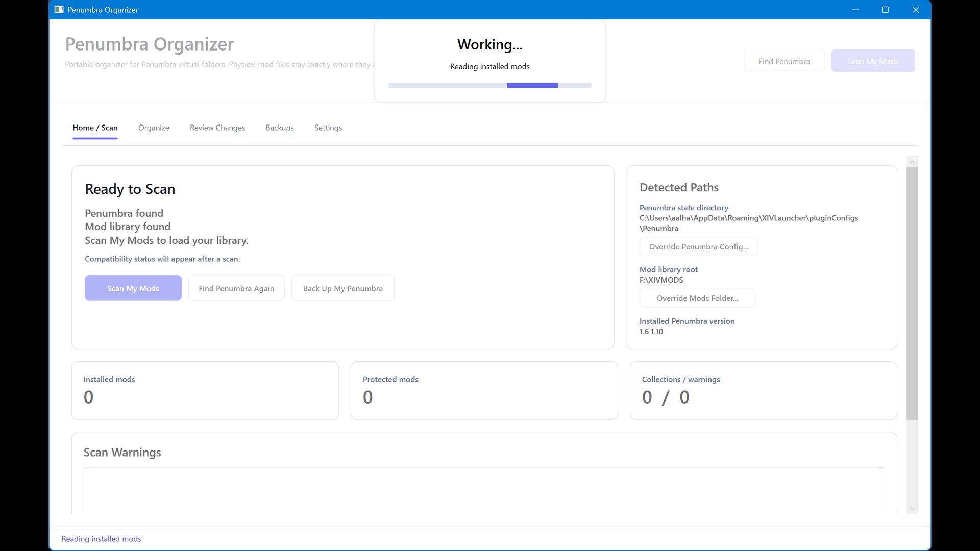The image size is (980, 551).
Task: Close the Penumbra Organizer window
Action: tap(916, 10)
